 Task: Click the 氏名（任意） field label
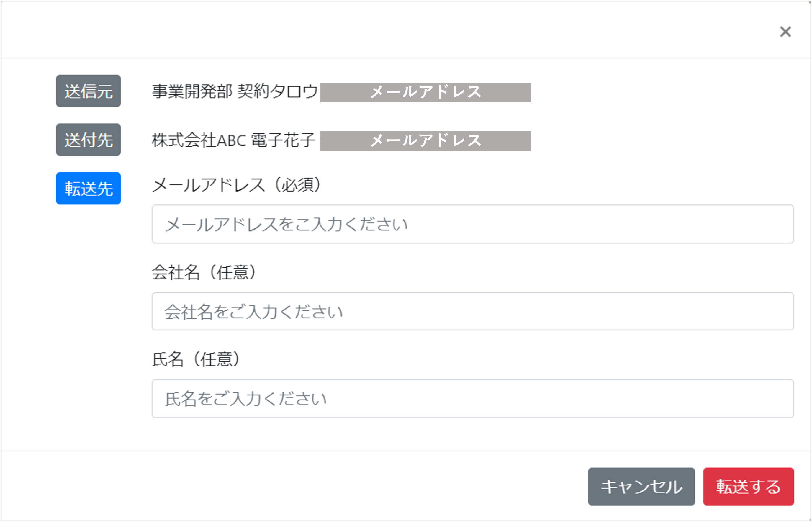(x=197, y=360)
